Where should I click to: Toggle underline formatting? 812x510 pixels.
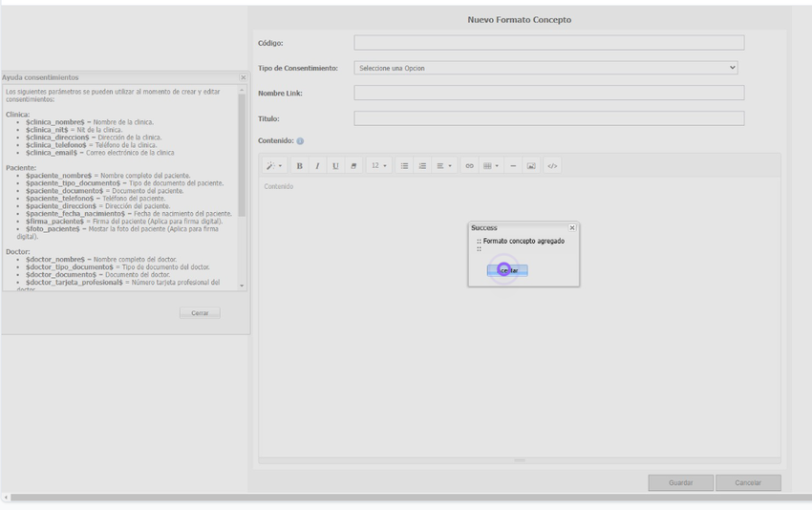pos(335,165)
